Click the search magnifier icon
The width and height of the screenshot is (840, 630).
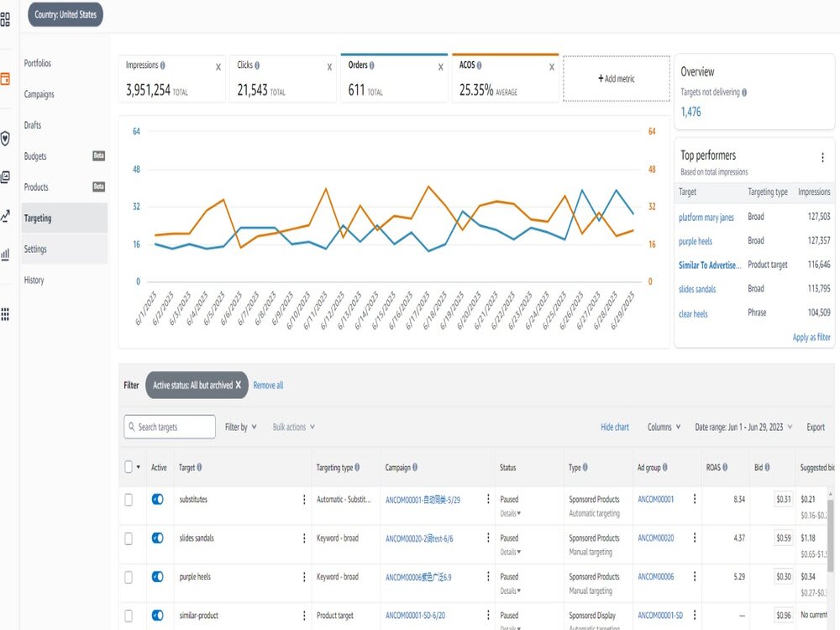pos(132,427)
